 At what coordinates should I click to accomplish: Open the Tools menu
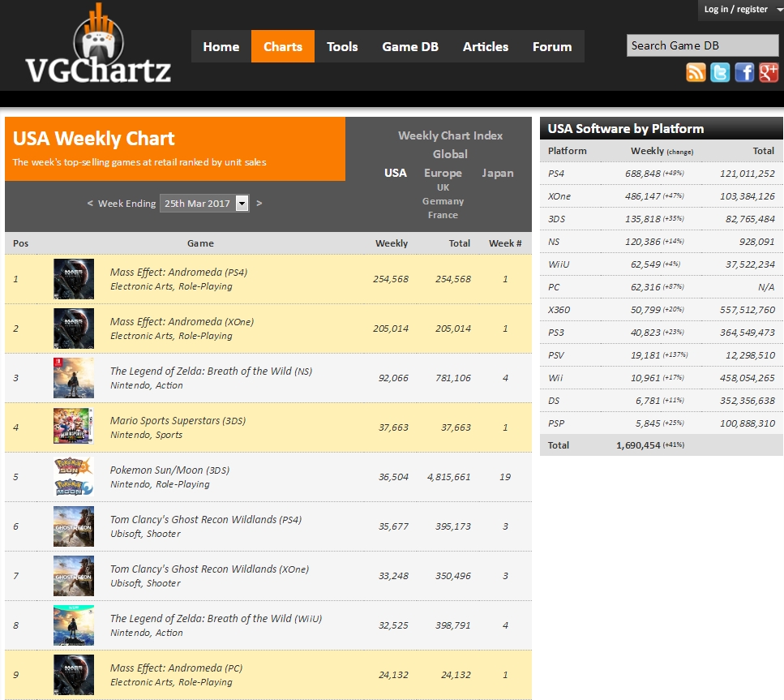click(342, 46)
